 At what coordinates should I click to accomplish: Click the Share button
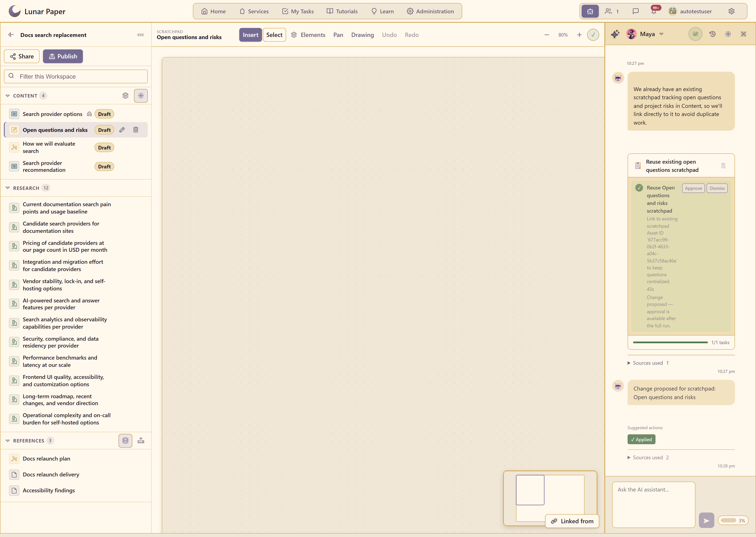pos(22,56)
